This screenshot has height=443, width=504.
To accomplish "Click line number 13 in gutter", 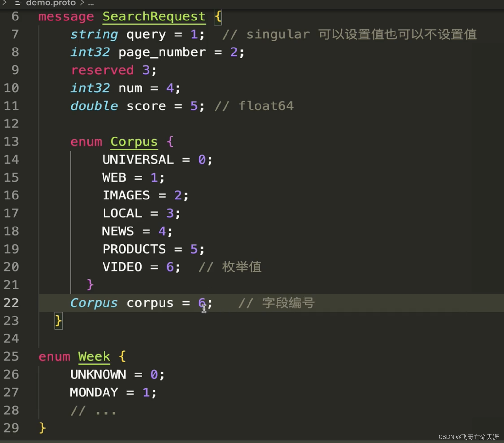I will (x=11, y=142).
